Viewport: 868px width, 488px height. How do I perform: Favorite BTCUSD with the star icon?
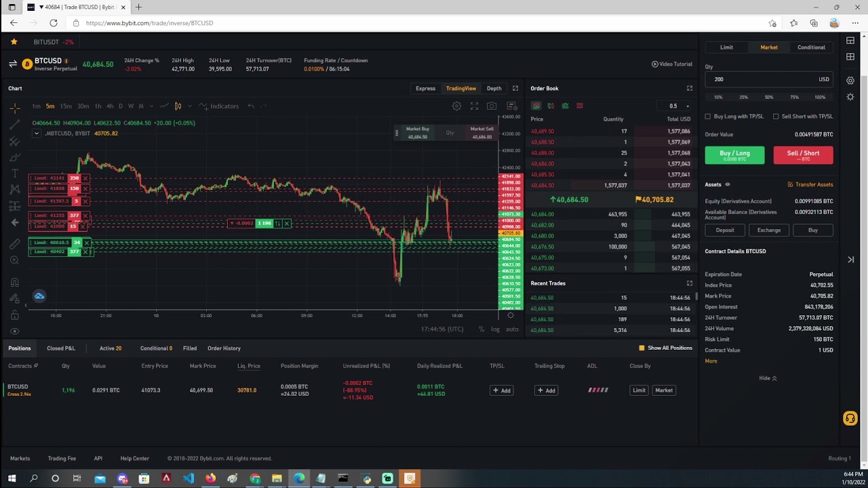[x=14, y=41]
